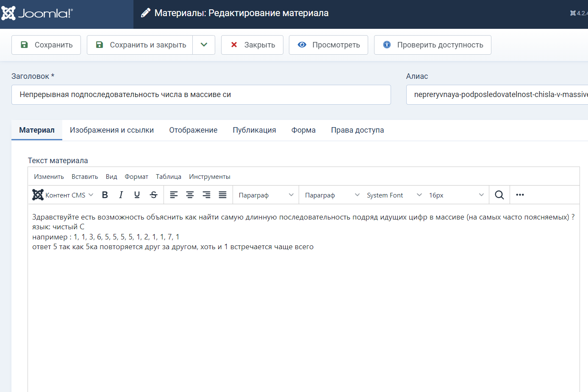Image resolution: width=588 pixels, height=392 pixels.
Task: Click into the Заголовок title field
Action: (x=201, y=95)
